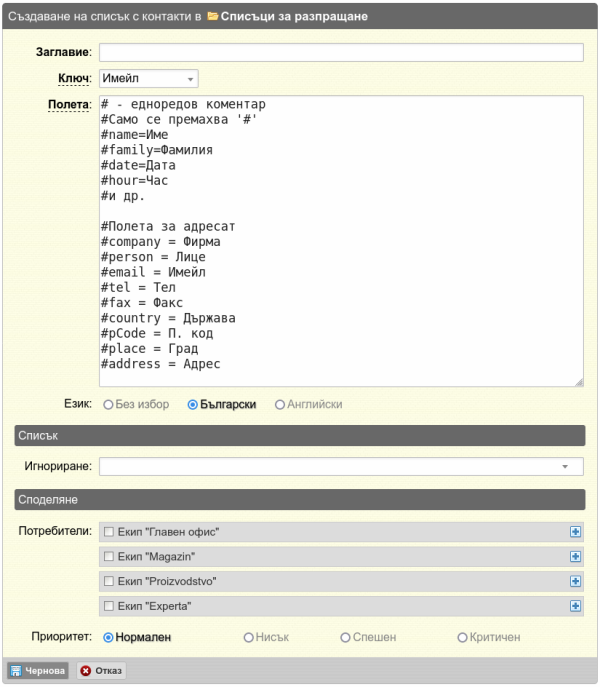Choose Нормален priority
The width and height of the screenshot is (600, 687).
tap(108, 637)
